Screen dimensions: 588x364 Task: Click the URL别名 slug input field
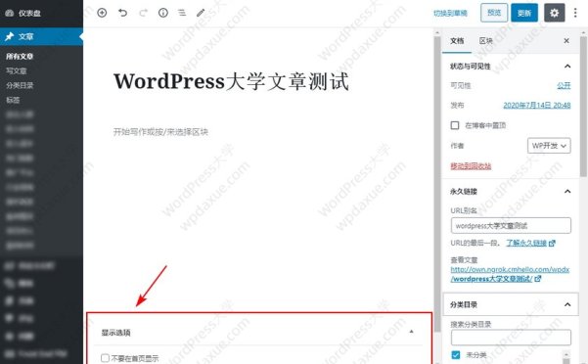click(511, 226)
